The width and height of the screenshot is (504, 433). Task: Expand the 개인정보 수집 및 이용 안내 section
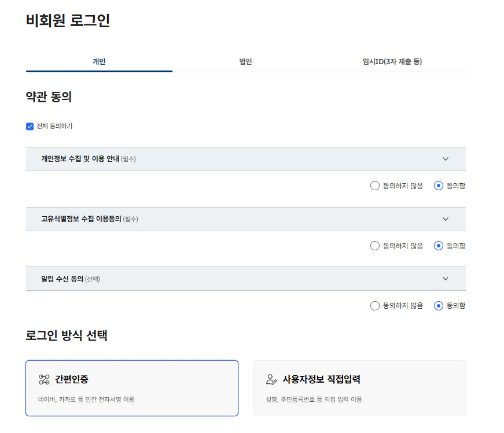click(x=446, y=158)
